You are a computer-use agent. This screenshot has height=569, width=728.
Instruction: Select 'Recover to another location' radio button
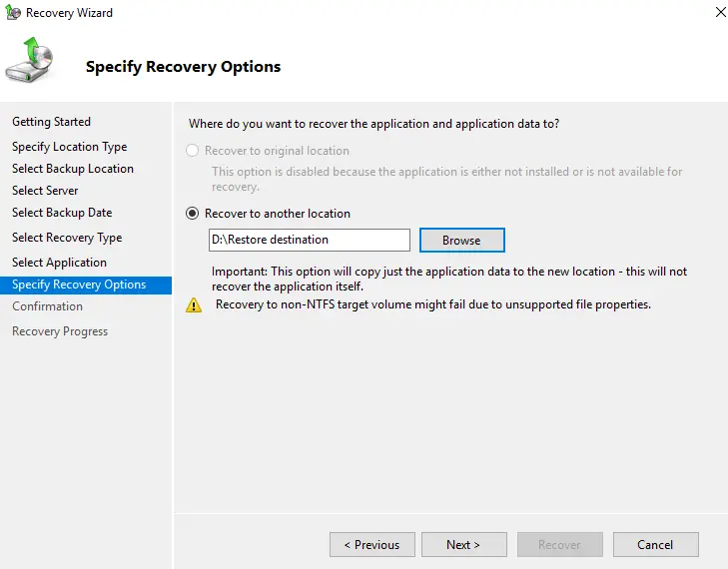193,214
